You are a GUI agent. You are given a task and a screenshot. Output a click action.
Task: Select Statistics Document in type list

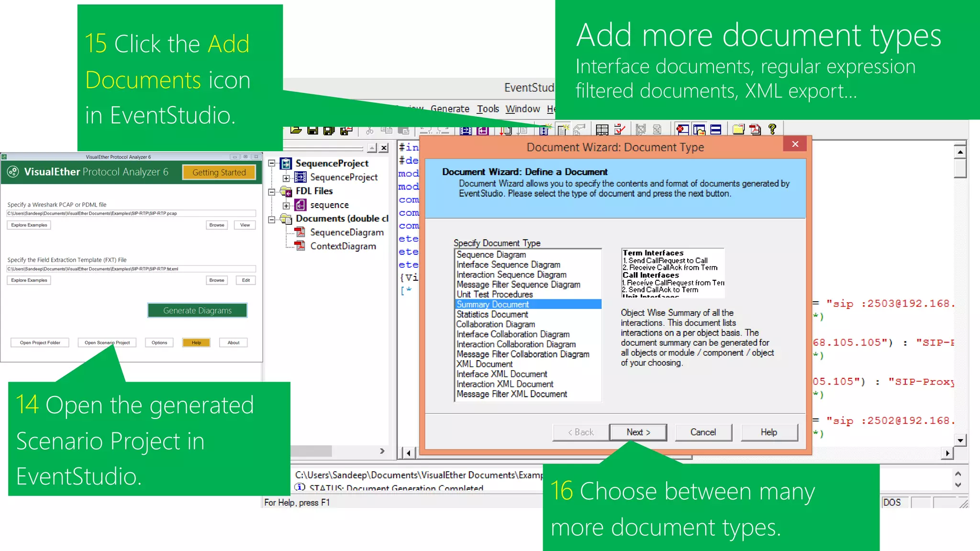(492, 314)
